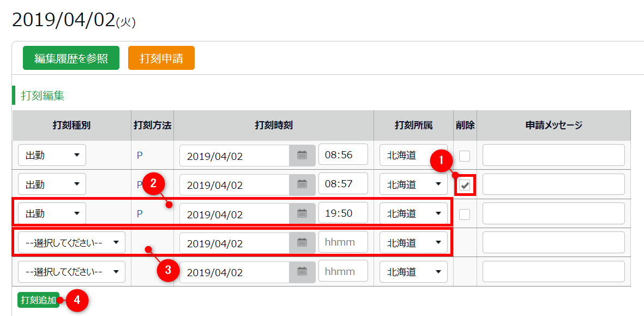The width and height of the screenshot is (644, 316).
Task: Expand 北海道 affiliation dropdown for 08:57 row
Action: click(413, 184)
